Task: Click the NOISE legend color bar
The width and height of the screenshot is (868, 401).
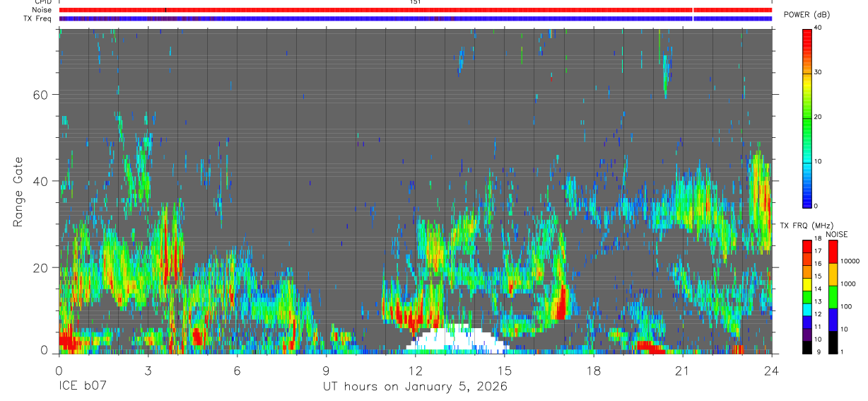Action: tap(832, 296)
